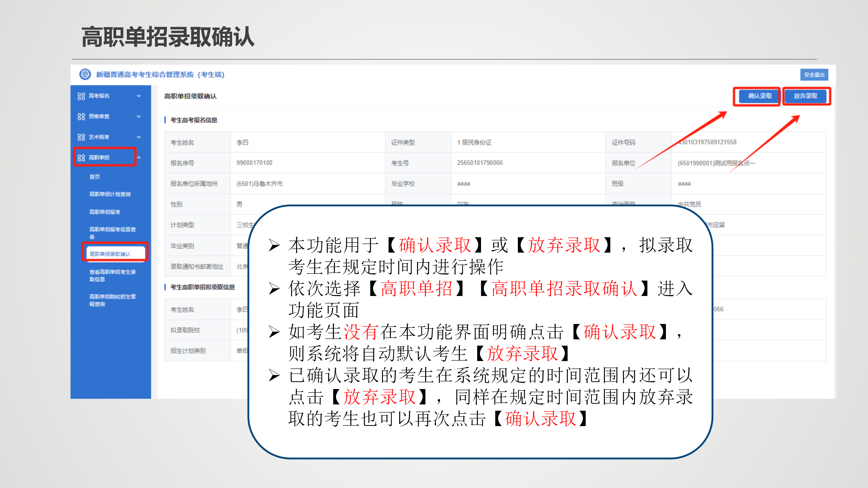Select 高职单招报考 in sidebar
The height and width of the screenshot is (488, 868).
[x=105, y=212]
